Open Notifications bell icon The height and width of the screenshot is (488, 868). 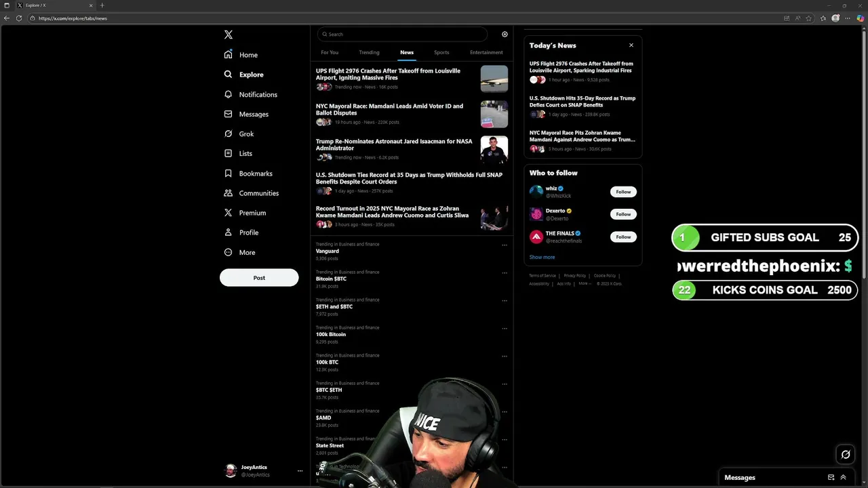click(229, 94)
